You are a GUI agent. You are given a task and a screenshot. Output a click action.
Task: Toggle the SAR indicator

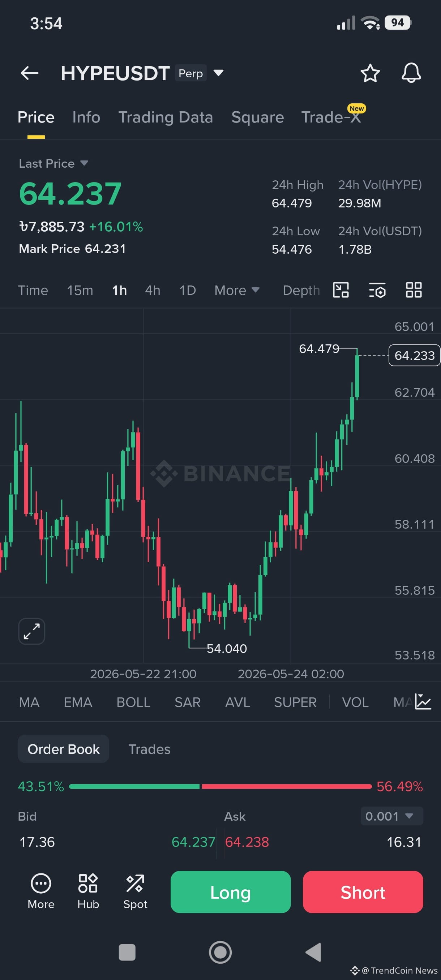coord(188,702)
